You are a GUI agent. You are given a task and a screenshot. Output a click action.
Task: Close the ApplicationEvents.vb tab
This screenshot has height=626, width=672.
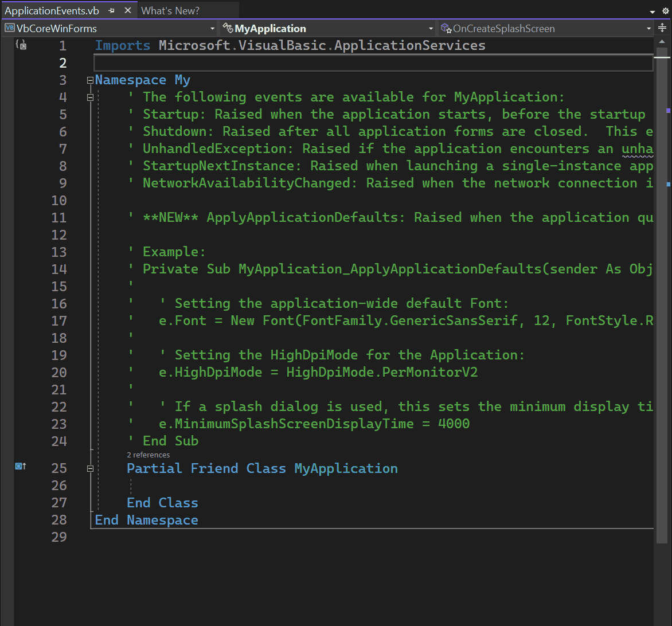coord(127,10)
